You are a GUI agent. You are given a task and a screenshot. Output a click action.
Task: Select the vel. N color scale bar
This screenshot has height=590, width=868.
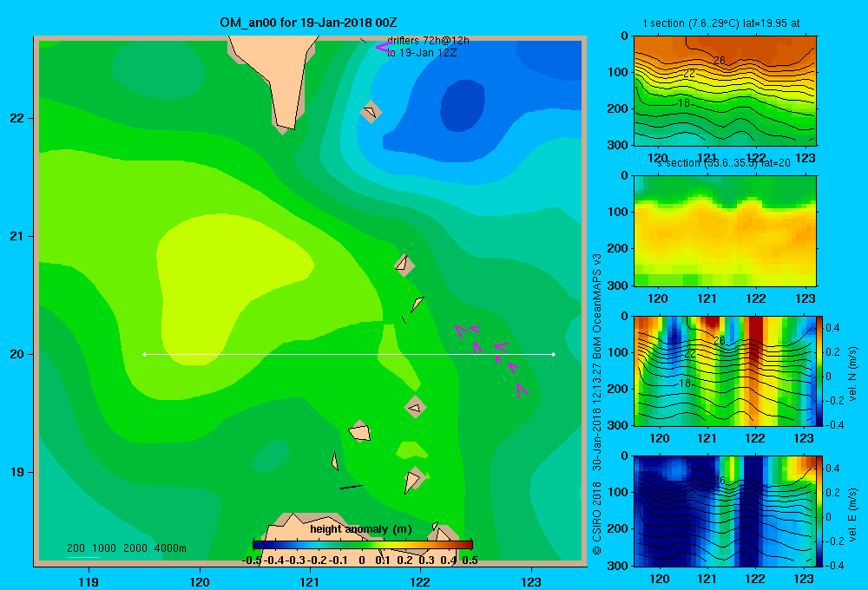[820, 371]
